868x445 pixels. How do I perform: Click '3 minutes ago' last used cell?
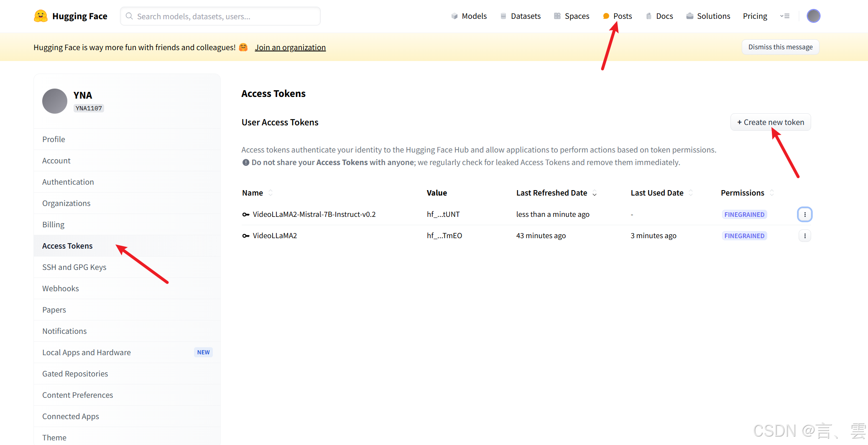pos(653,236)
